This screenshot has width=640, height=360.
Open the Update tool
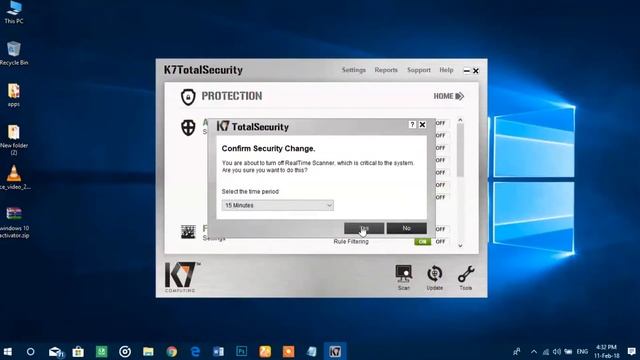435,278
